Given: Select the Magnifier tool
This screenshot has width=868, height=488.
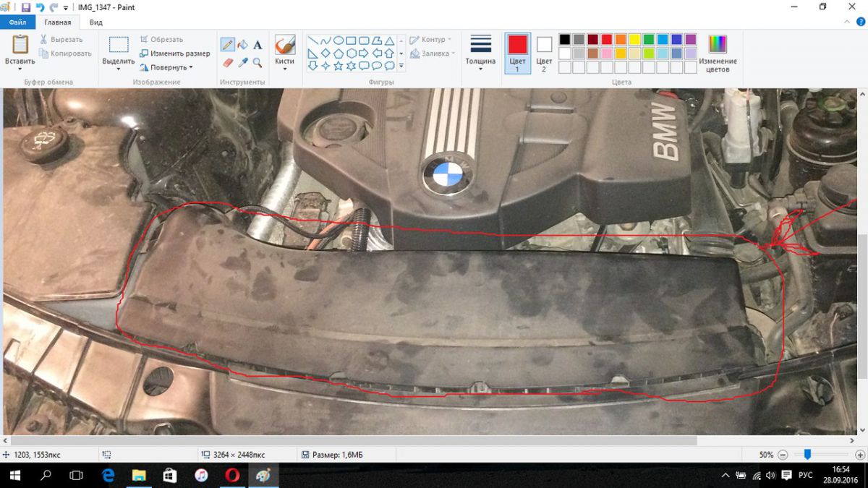Looking at the screenshot, I should point(258,63).
